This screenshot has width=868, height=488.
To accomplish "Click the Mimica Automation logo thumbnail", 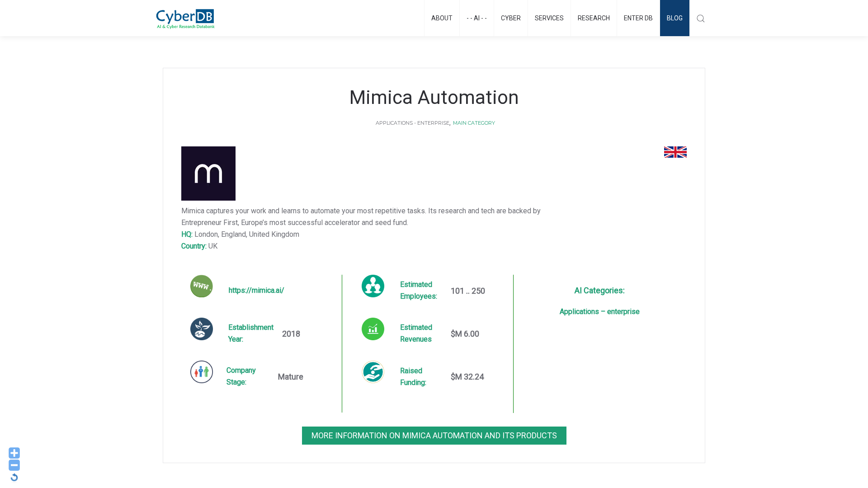I will click(208, 174).
